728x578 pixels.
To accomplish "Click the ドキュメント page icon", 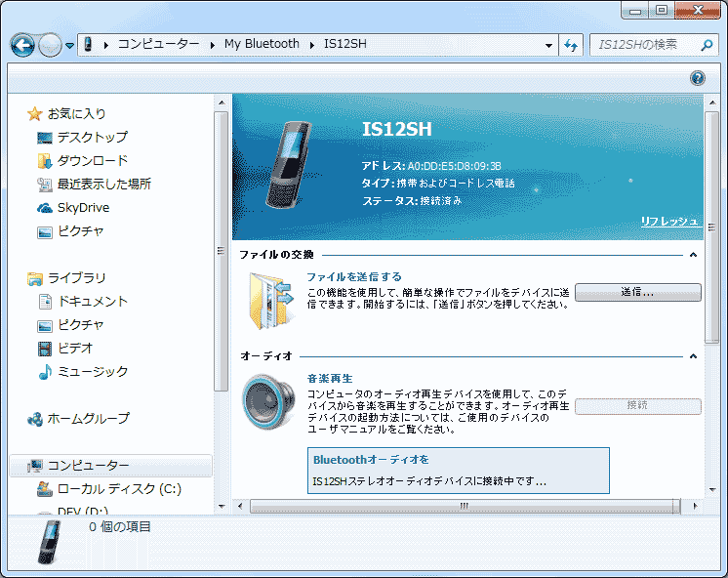I will (45, 302).
